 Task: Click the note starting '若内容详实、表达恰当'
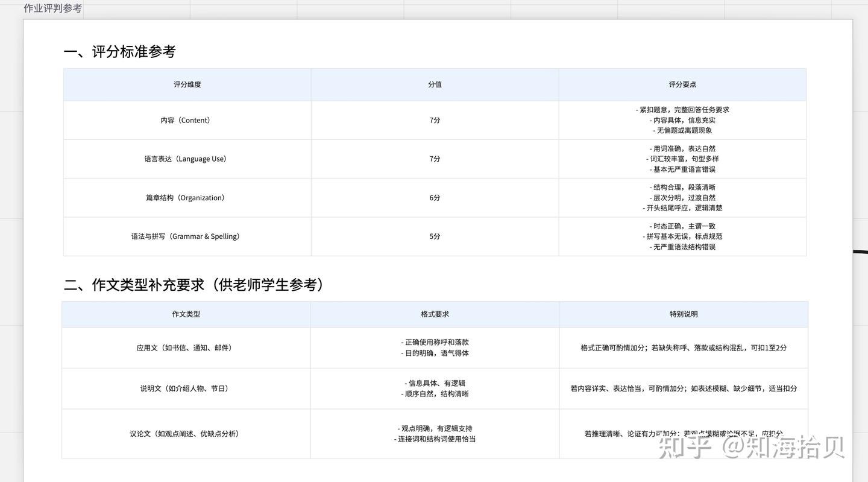tap(684, 388)
